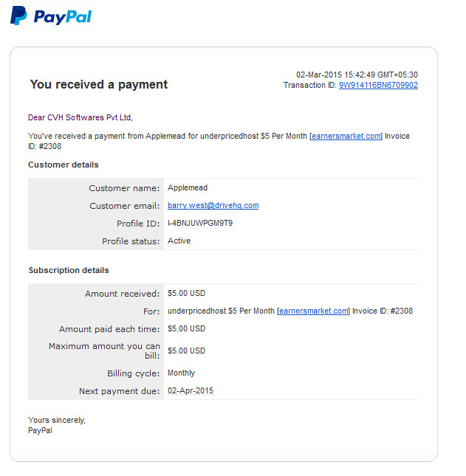Click the Amount paid each time value
Viewport: 466px width, 476px height.
187,328
